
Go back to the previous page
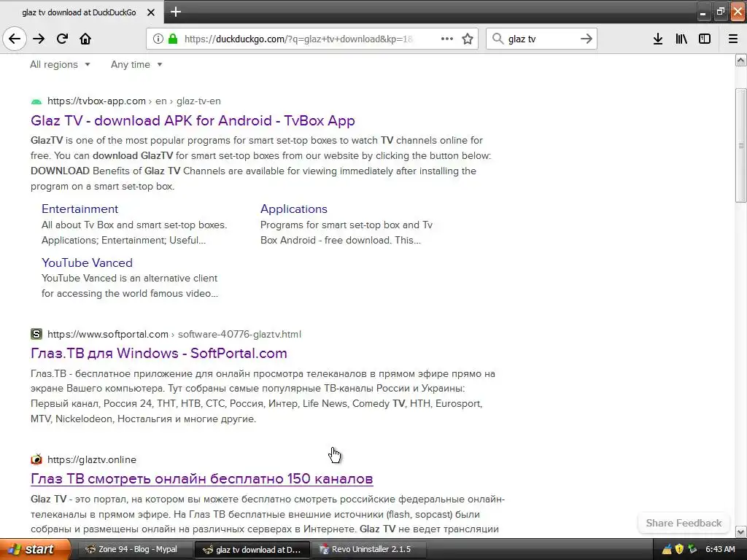[15, 39]
